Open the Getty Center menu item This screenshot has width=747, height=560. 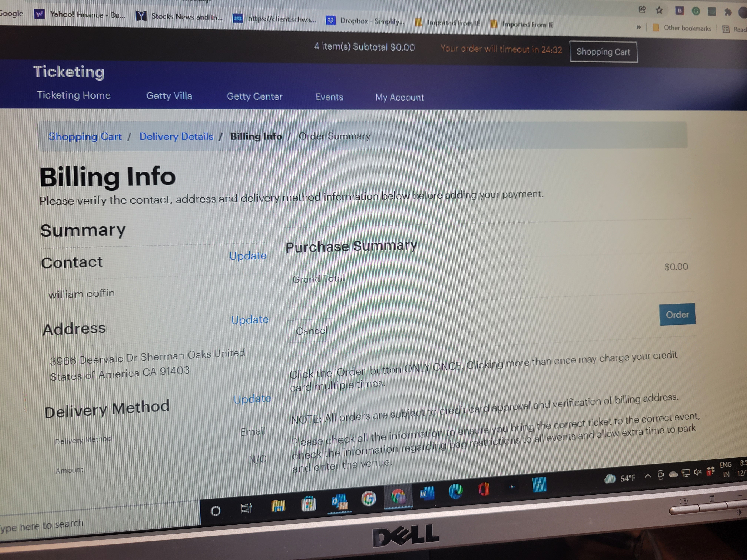[255, 96]
